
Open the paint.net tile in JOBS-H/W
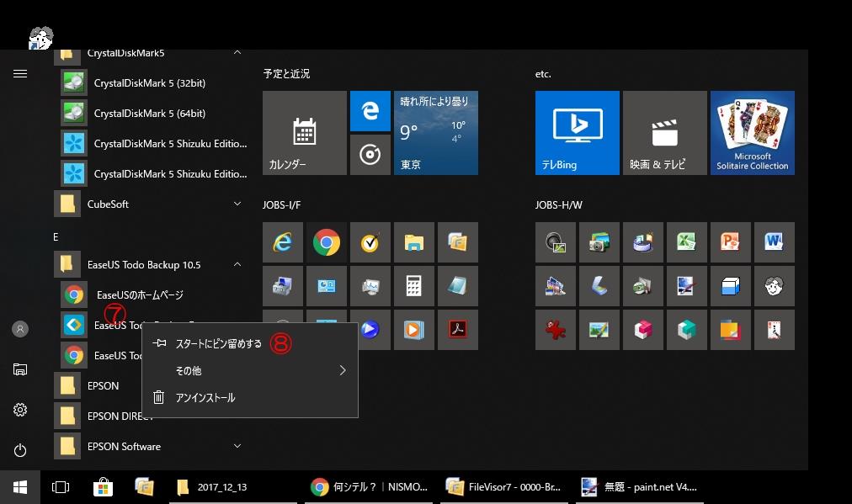[687, 286]
